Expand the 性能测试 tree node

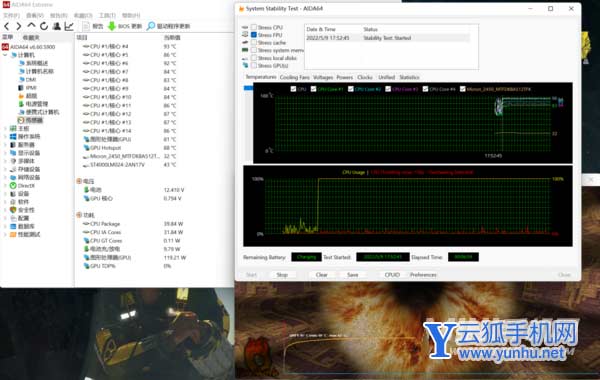click(x=5, y=235)
